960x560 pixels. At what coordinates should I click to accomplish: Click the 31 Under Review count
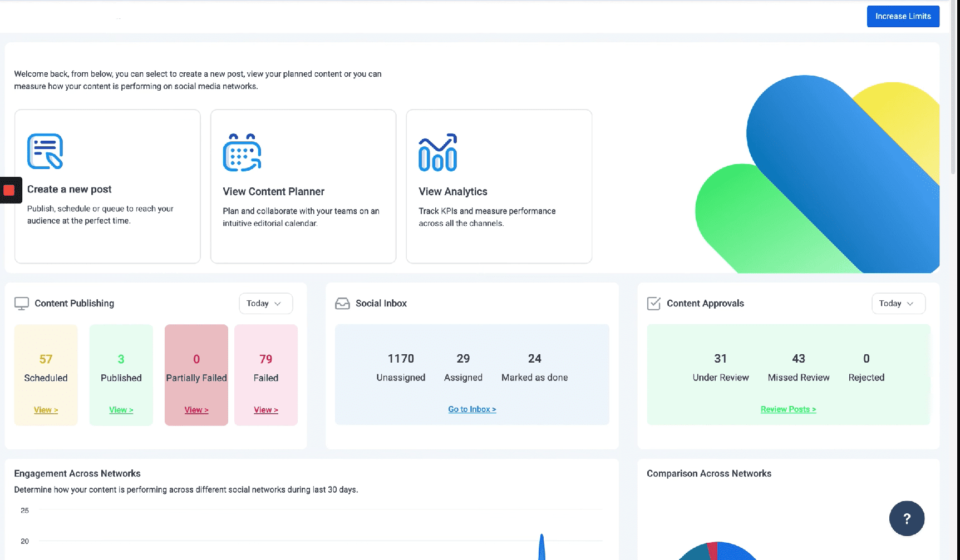(x=721, y=359)
